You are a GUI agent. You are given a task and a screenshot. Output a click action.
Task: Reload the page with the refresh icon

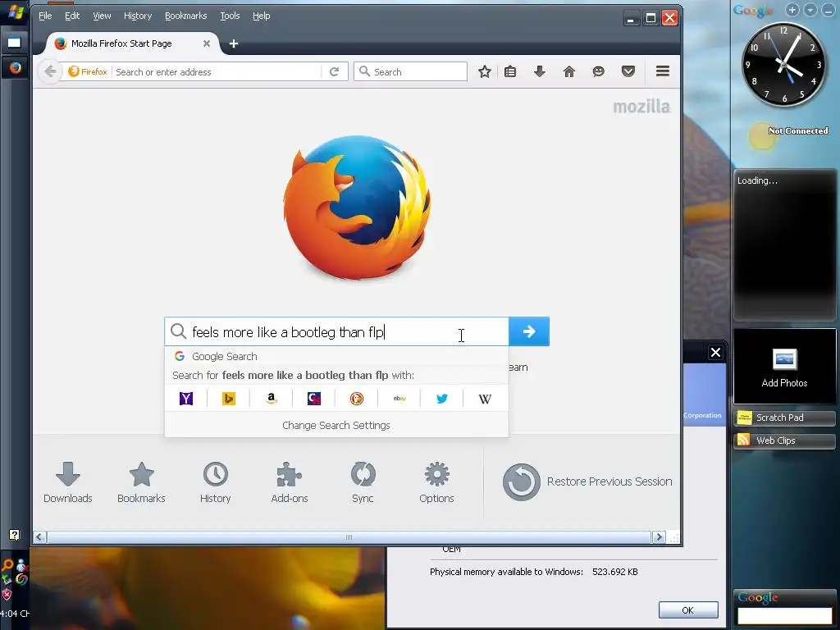(x=335, y=72)
